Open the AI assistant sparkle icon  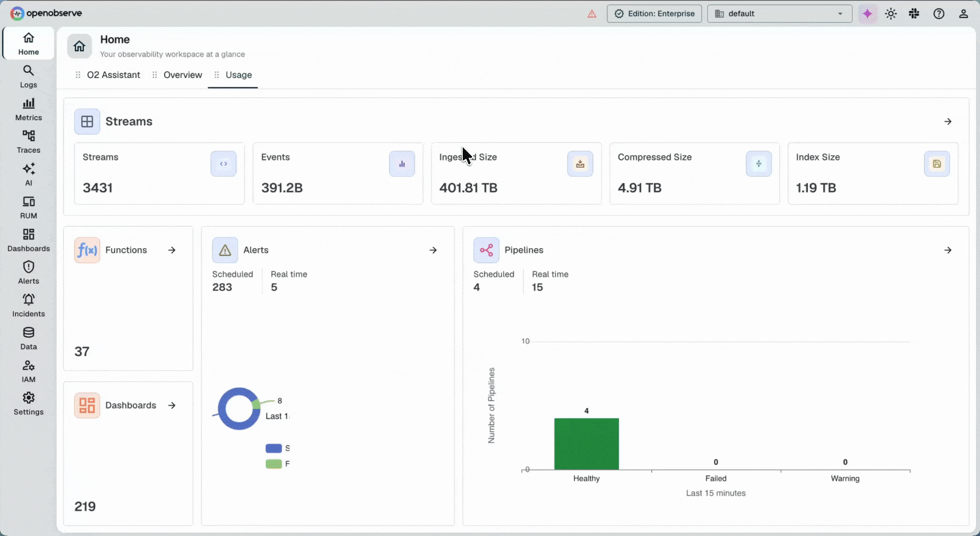867,14
